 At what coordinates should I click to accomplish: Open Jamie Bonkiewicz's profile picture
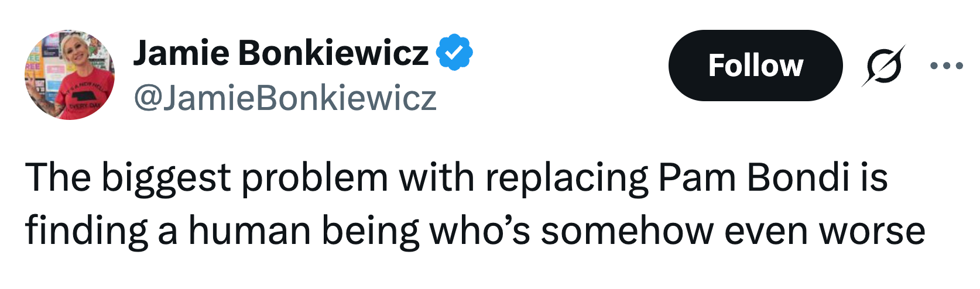[70, 74]
